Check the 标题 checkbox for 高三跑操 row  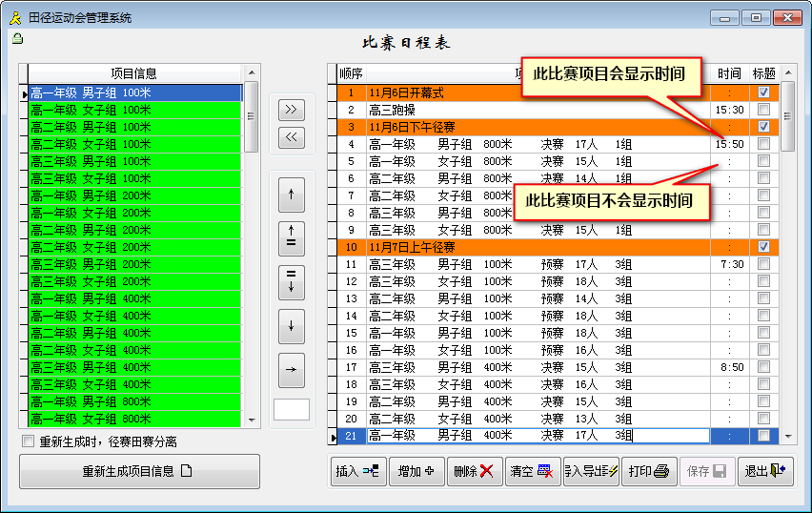[763, 110]
